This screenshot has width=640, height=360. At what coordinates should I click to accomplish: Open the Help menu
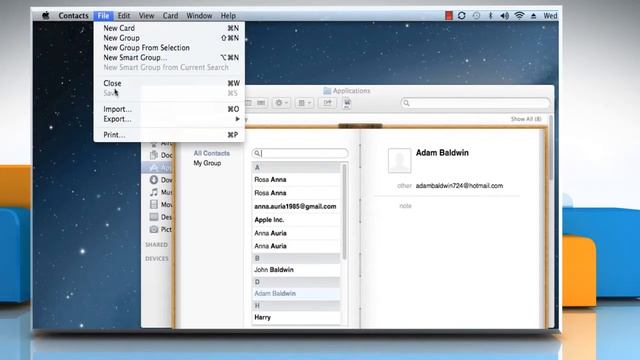pos(228,16)
